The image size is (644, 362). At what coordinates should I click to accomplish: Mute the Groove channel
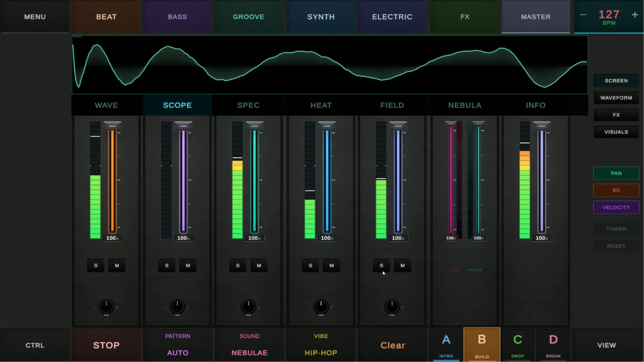[x=259, y=266]
